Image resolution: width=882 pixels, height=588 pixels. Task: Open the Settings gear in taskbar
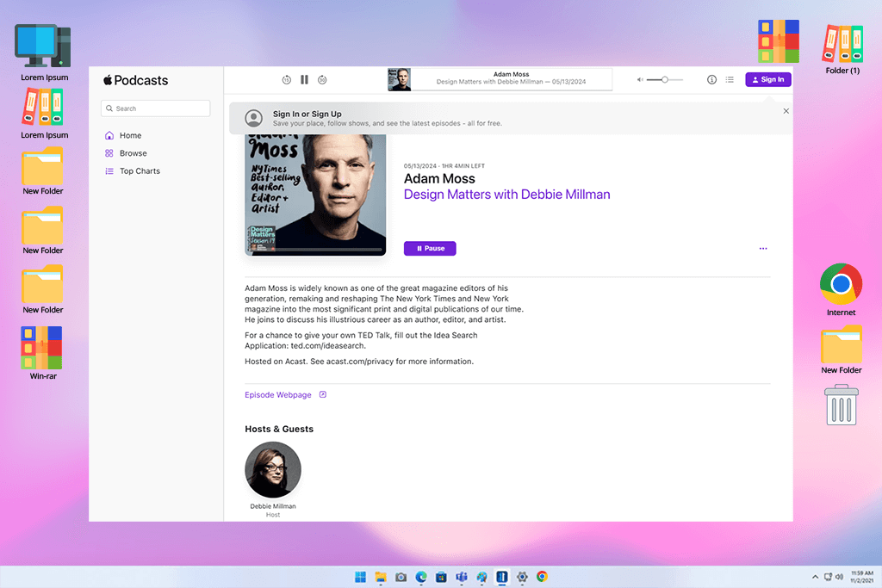pos(522,577)
